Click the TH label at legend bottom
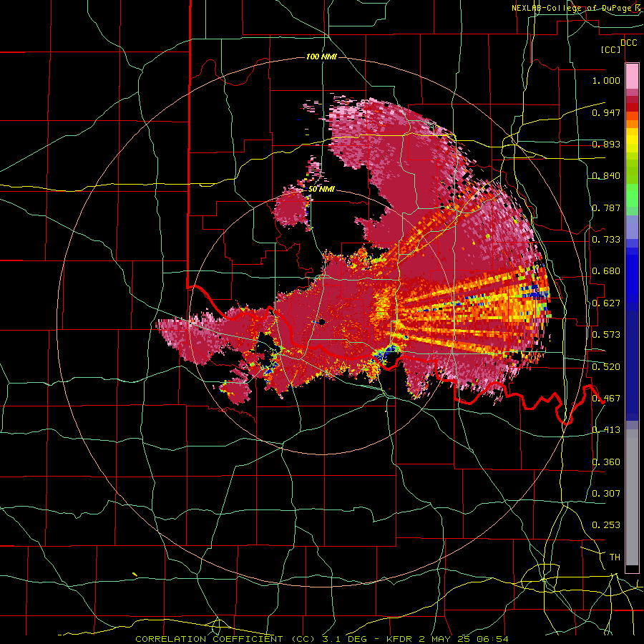This screenshot has width=644, height=644. point(615,557)
